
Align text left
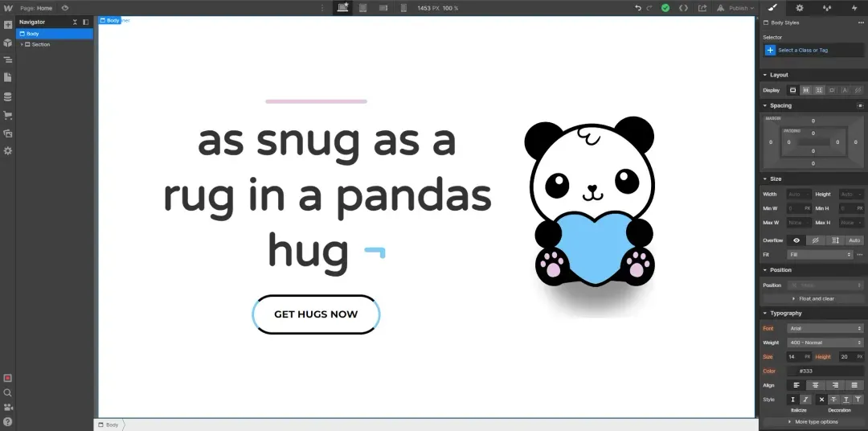pyautogui.click(x=796, y=385)
